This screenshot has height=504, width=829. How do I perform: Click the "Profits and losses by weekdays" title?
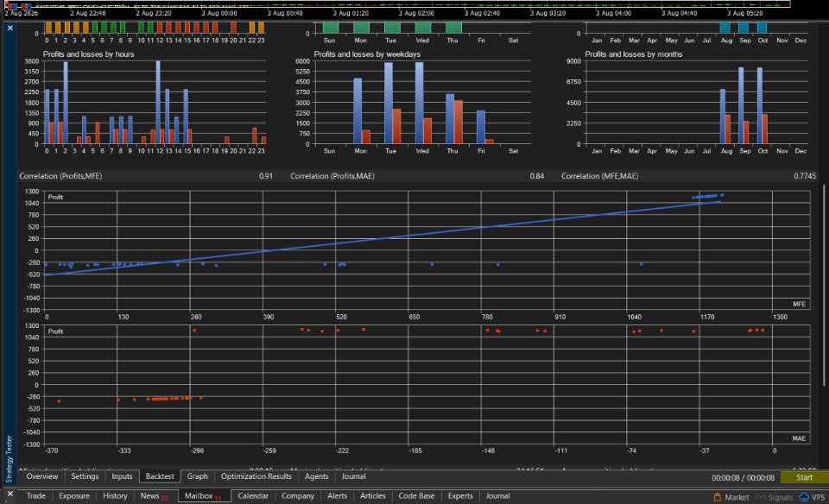click(x=367, y=54)
